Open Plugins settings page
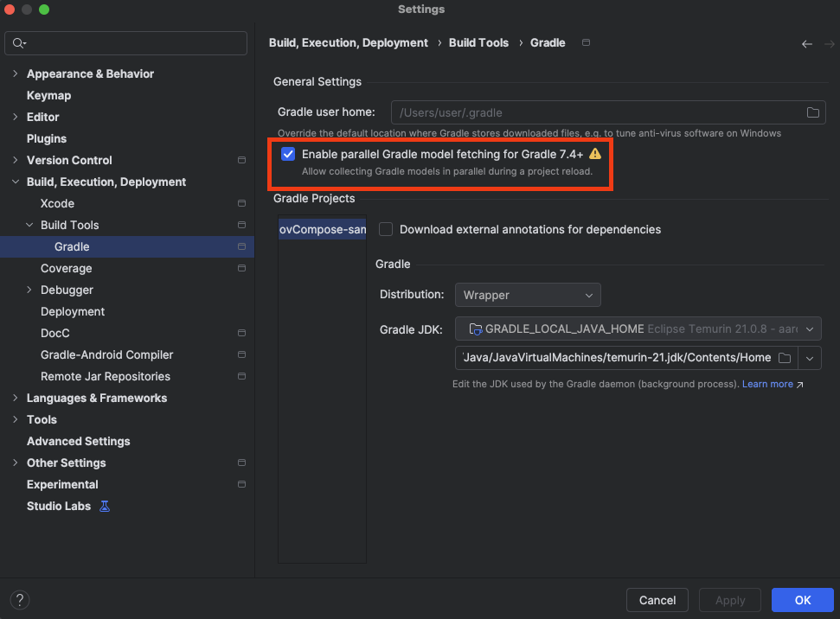This screenshot has width=840, height=619. pos(47,138)
